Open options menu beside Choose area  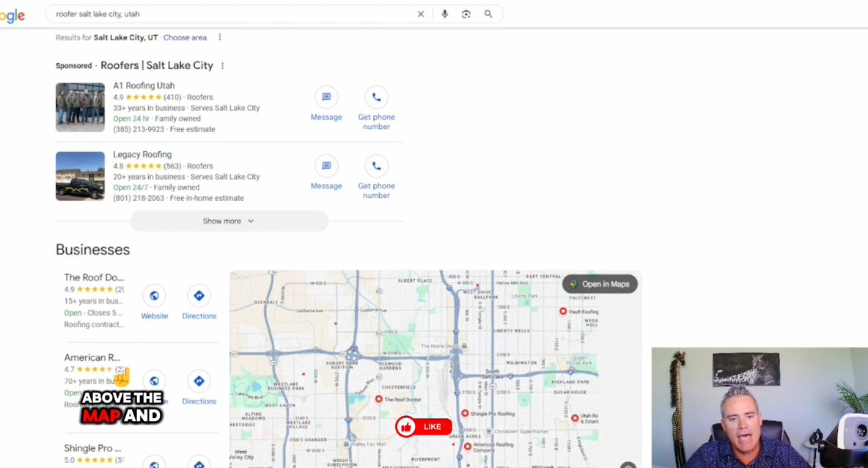click(x=219, y=37)
